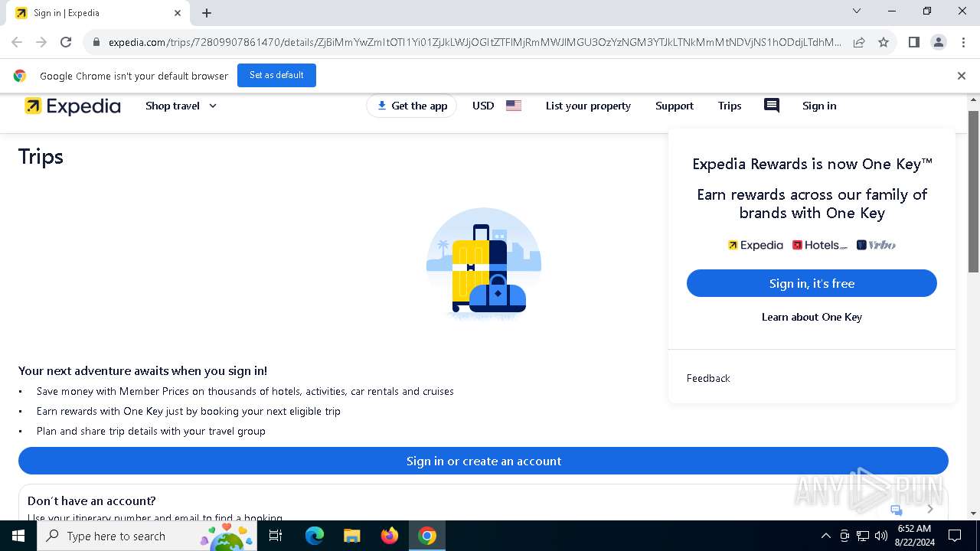This screenshot has height=551, width=980.
Task: View site information lock icon
Action: click(x=96, y=42)
